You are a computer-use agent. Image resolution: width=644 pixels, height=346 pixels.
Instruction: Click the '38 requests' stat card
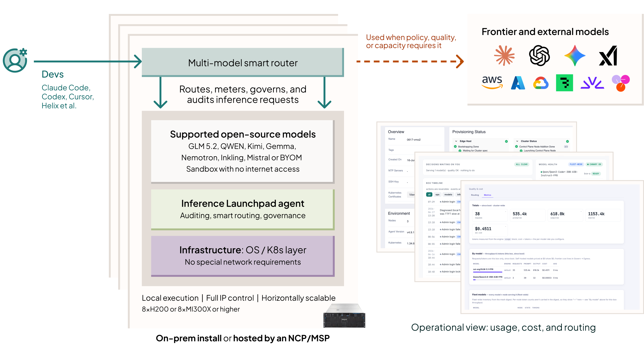coord(490,215)
